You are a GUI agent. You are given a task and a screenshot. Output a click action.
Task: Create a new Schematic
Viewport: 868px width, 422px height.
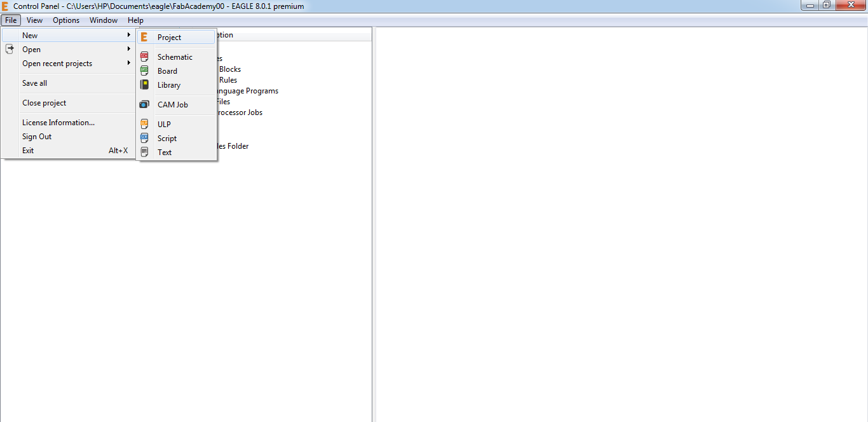coord(177,57)
